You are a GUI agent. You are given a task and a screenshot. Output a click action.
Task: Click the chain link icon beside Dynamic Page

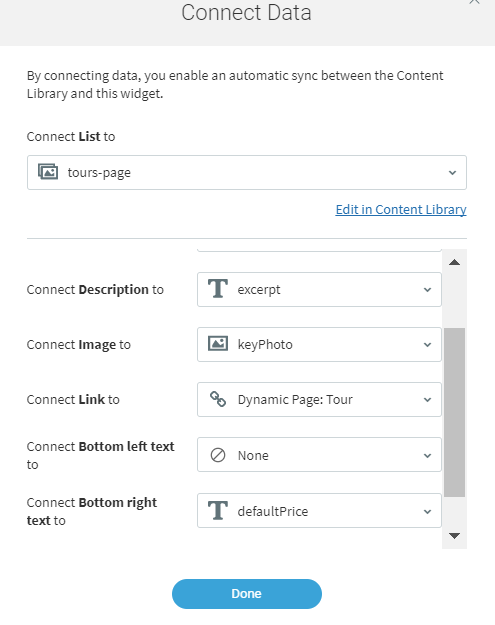[x=218, y=399]
